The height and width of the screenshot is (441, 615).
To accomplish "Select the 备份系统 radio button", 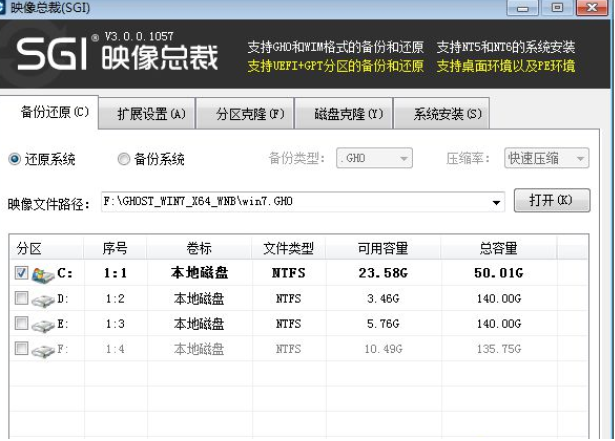I will click(124, 159).
